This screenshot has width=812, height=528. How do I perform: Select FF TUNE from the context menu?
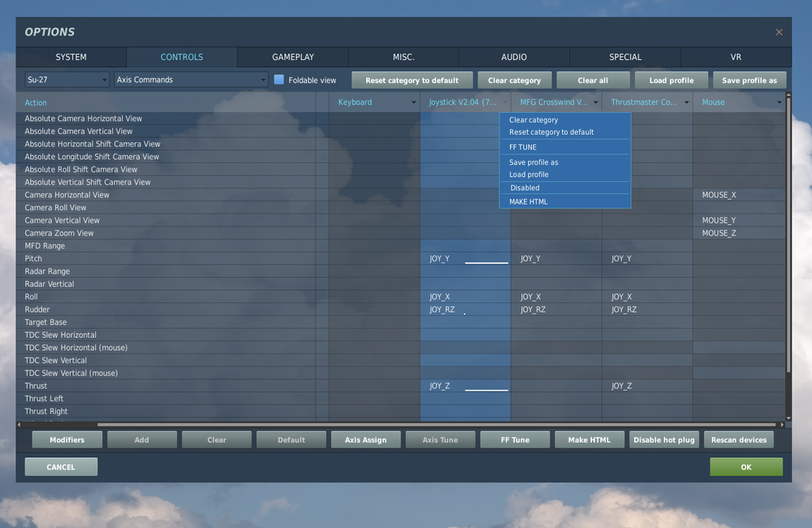[565, 147]
